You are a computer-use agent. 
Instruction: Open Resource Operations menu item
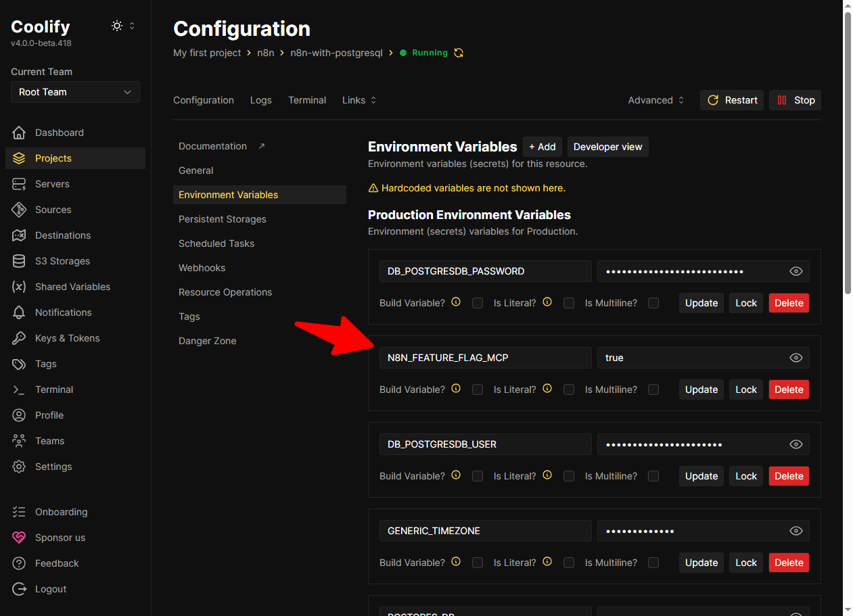[x=260, y=292]
